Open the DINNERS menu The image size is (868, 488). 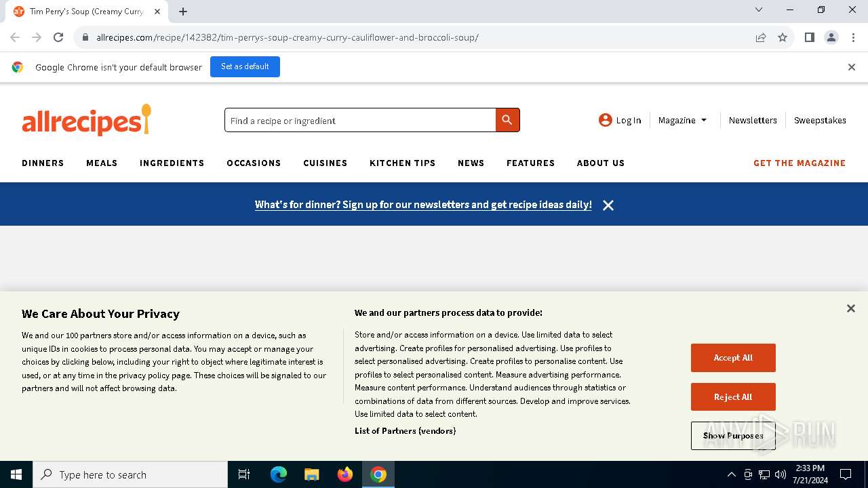(x=43, y=163)
